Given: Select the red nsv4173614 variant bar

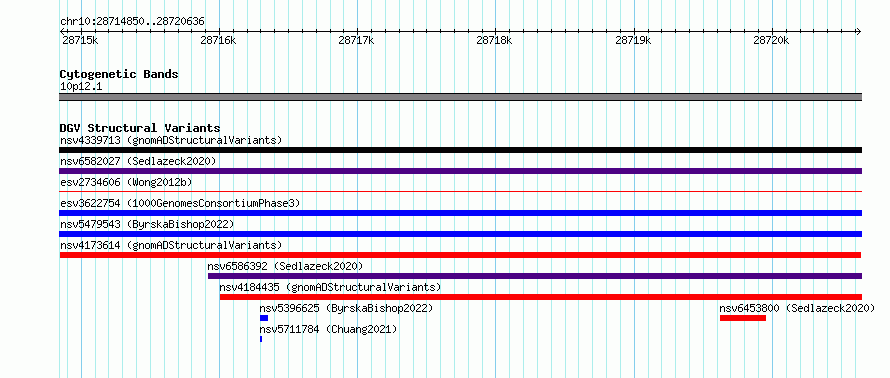Looking at the screenshot, I should coord(460,255).
